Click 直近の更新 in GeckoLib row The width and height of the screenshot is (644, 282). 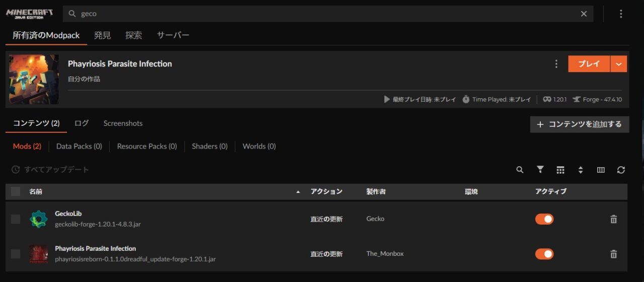tap(327, 219)
